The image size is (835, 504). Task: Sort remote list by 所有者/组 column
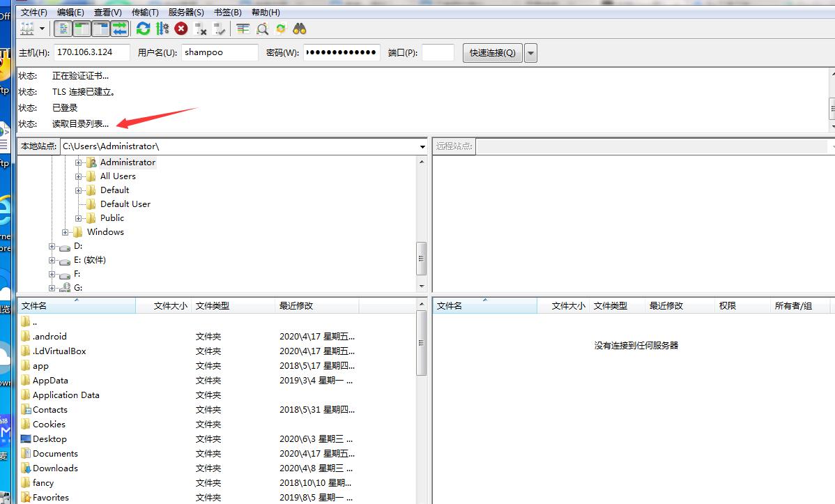800,306
